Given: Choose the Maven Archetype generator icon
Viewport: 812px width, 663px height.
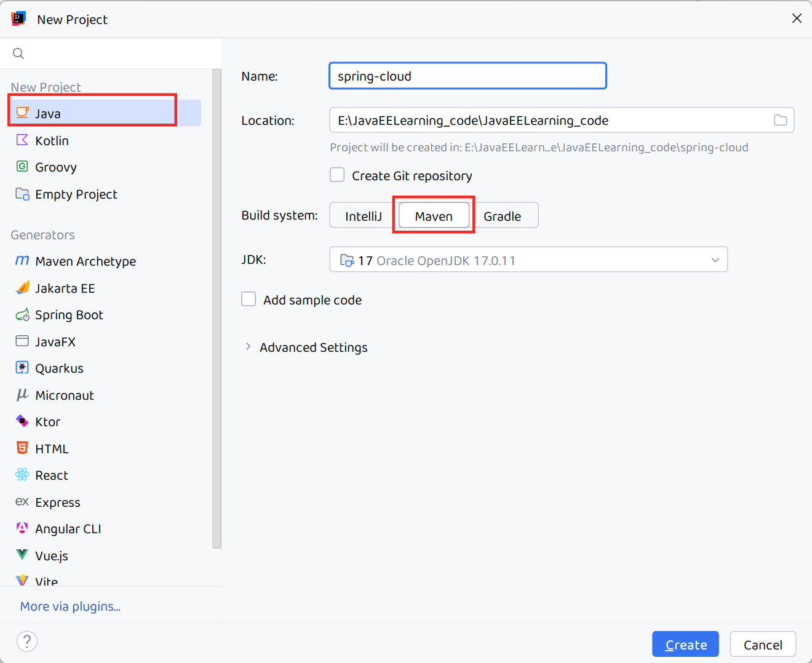Looking at the screenshot, I should tap(22, 261).
